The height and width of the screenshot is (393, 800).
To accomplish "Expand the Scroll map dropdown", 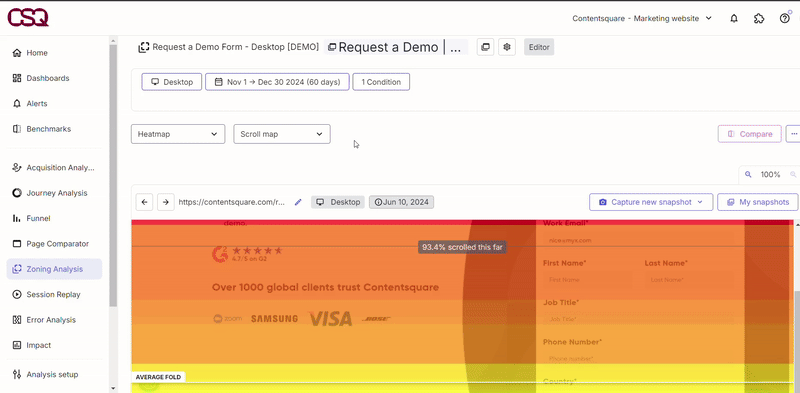I will (282, 134).
